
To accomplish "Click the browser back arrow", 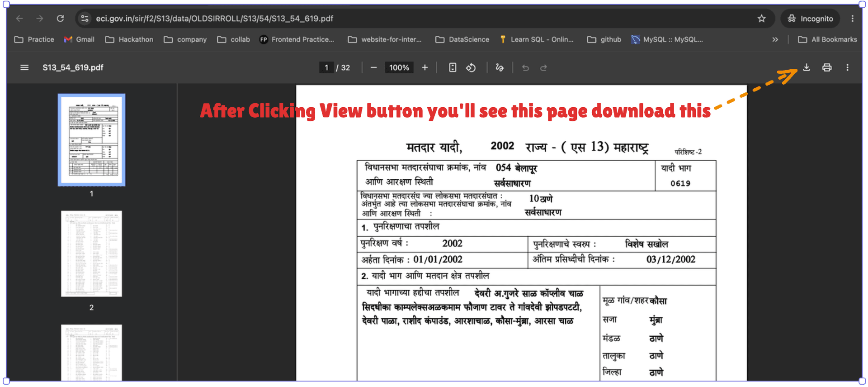I will click(19, 19).
